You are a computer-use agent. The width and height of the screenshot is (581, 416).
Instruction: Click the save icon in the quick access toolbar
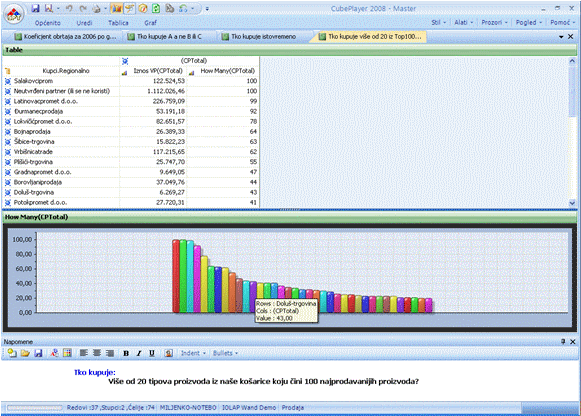point(35,8)
